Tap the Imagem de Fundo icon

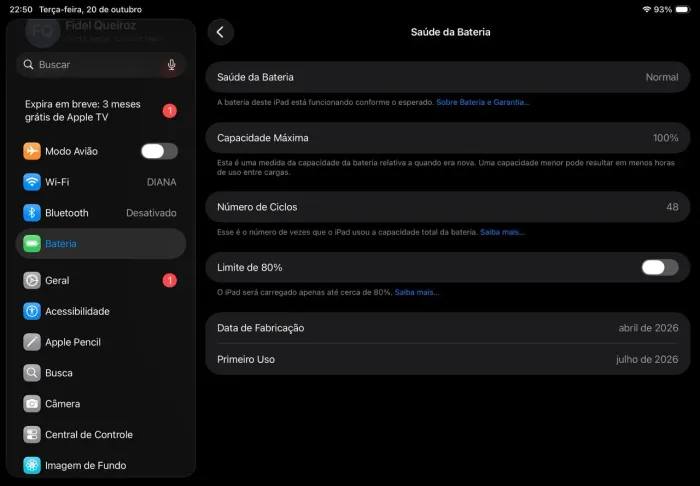tap(32, 465)
